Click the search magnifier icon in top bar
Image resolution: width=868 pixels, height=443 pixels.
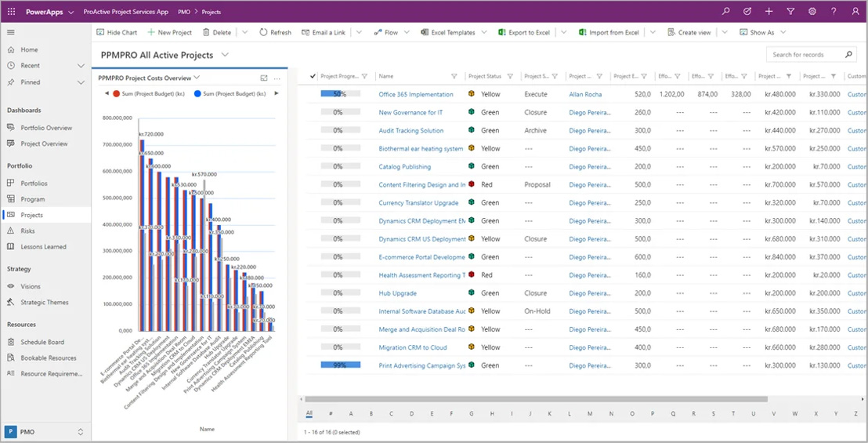(726, 12)
